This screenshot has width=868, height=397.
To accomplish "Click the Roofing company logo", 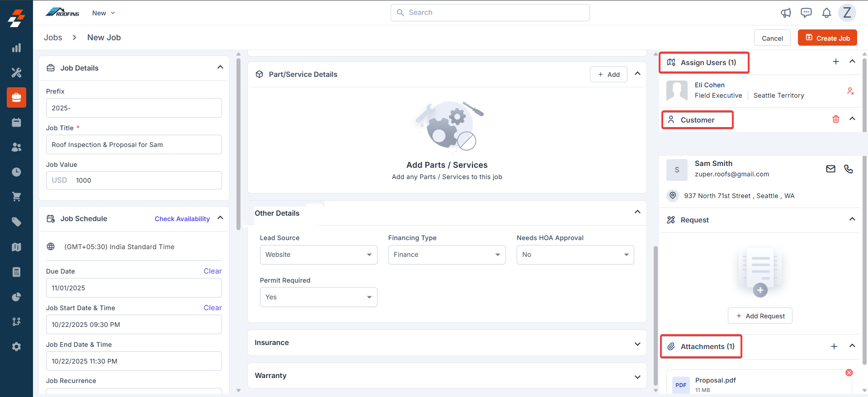I will (x=62, y=12).
